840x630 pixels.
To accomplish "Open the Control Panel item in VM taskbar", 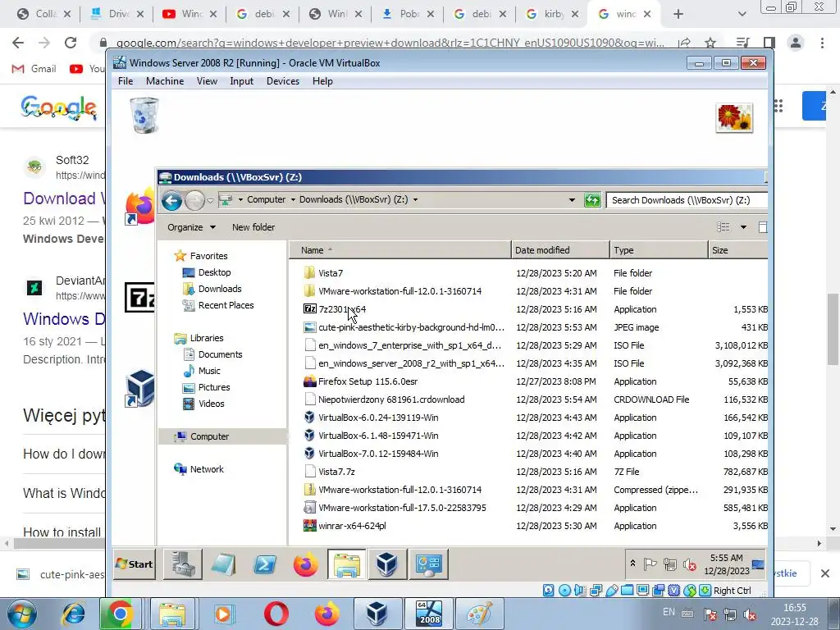I will coord(428,564).
